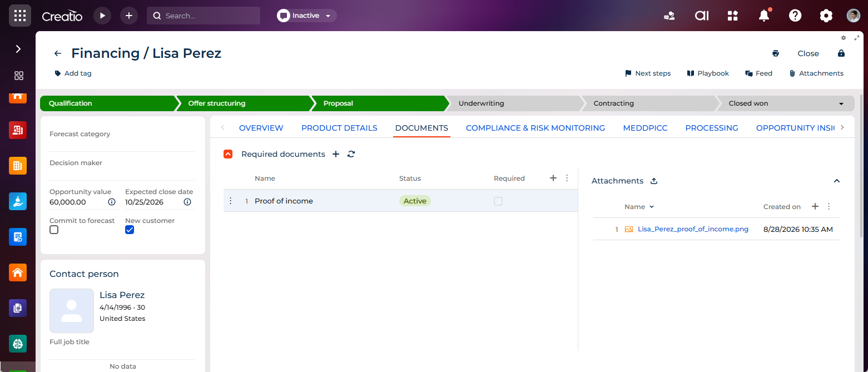Select the Contracting stage in the pipeline
868x372 pixels.
pyautogui.click(x=649, y=103)
